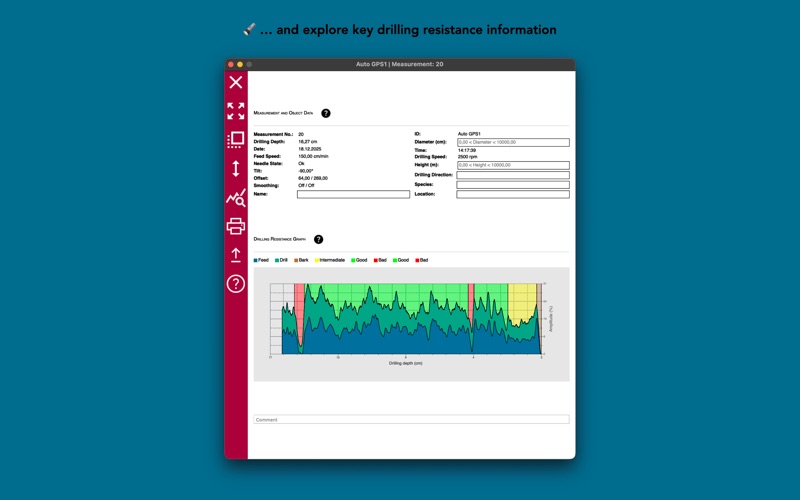Open the graph analysis magnifier icon
This screenshot has height=500, width=800.
click(x=236, y=197)
